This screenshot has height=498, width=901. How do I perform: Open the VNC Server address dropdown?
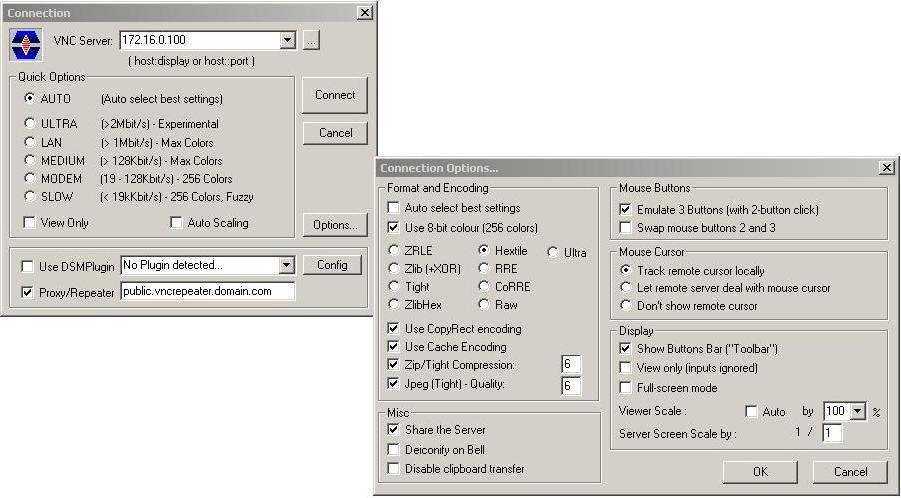pos(288,41)
